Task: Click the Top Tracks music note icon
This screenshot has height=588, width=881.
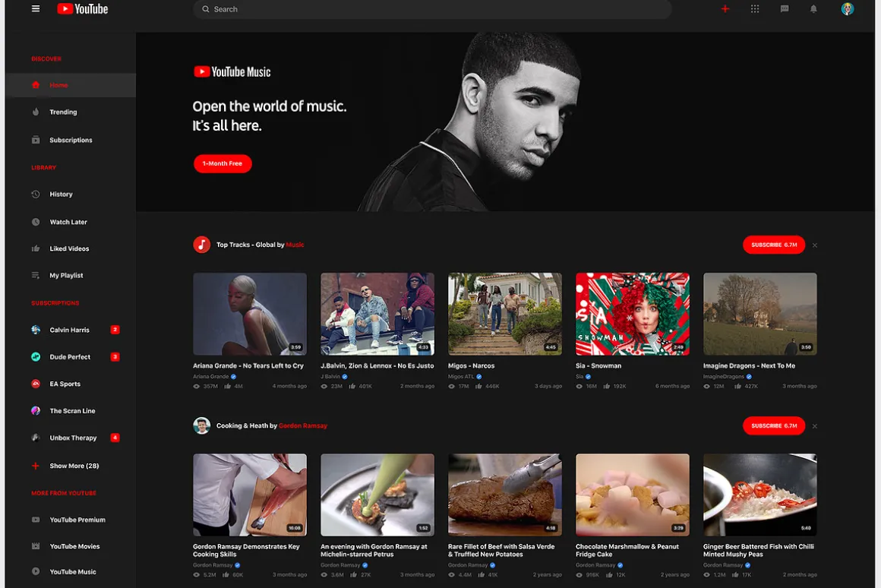Action: pyautogui.click(x=202, y=245)
